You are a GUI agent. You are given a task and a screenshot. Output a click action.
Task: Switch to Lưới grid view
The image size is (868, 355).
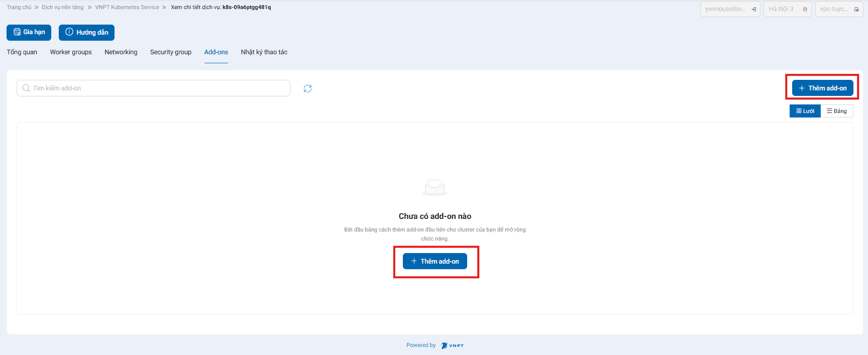[805, 111]
